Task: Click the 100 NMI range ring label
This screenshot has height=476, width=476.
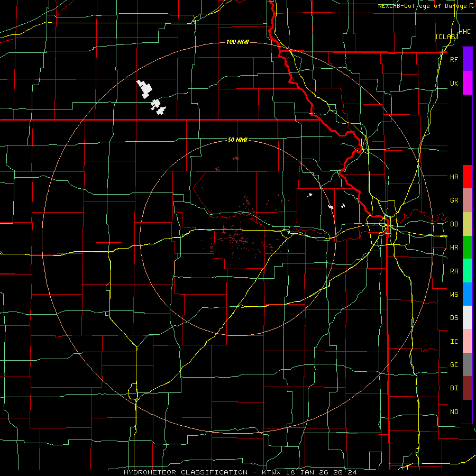Action: point(237,42)
